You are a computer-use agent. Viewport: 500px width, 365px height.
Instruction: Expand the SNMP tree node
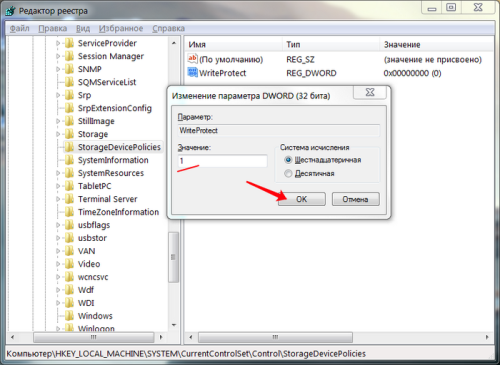[58, 69]
